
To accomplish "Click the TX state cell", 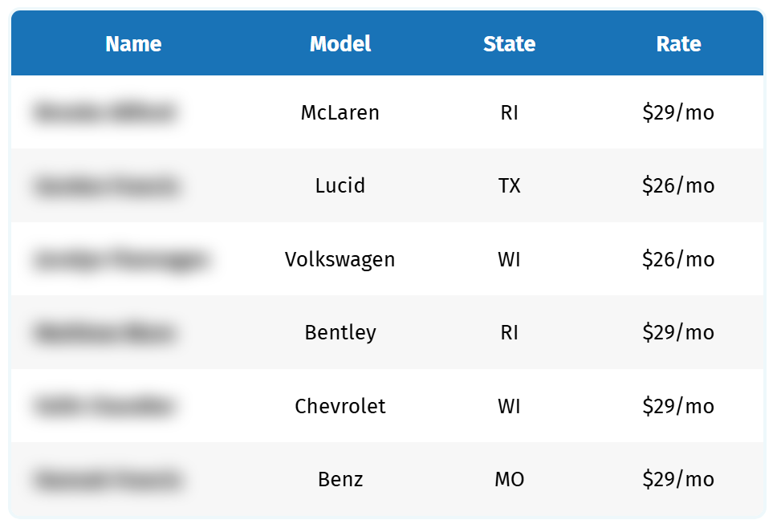I will coord(509,186).
